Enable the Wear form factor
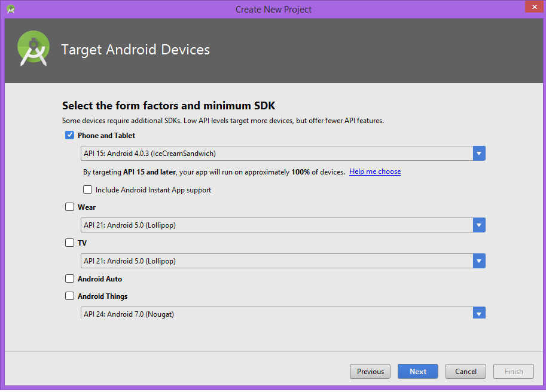The height and width of the screenshot is (392, 546). coord(69,207)
